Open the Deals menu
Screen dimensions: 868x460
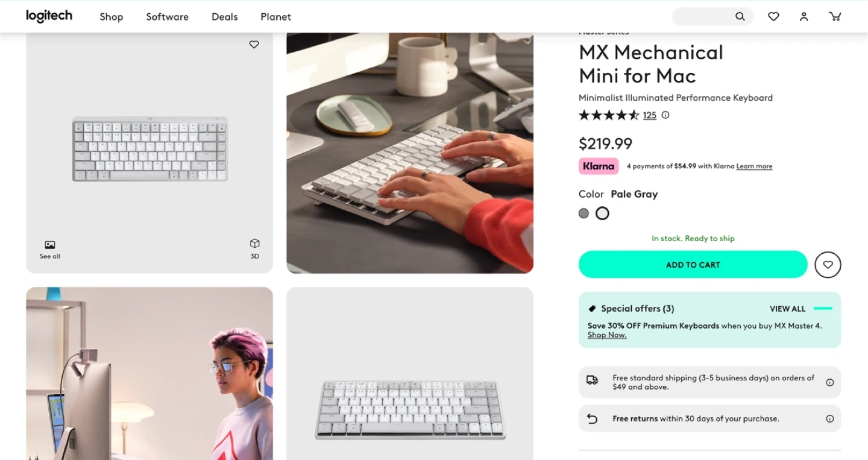(224, 17)
